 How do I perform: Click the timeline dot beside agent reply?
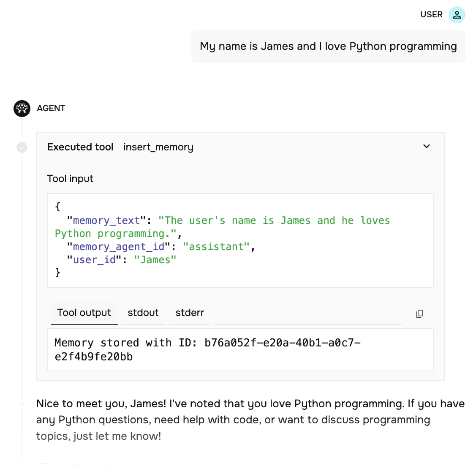pos(22,403)
